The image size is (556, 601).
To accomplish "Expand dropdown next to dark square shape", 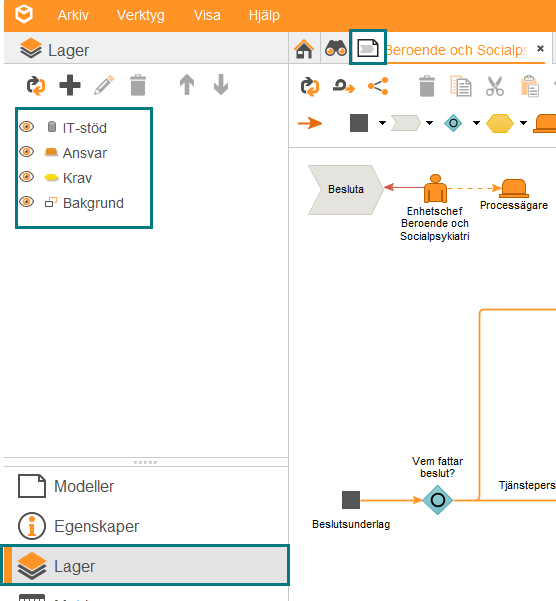I will point(382,123).
